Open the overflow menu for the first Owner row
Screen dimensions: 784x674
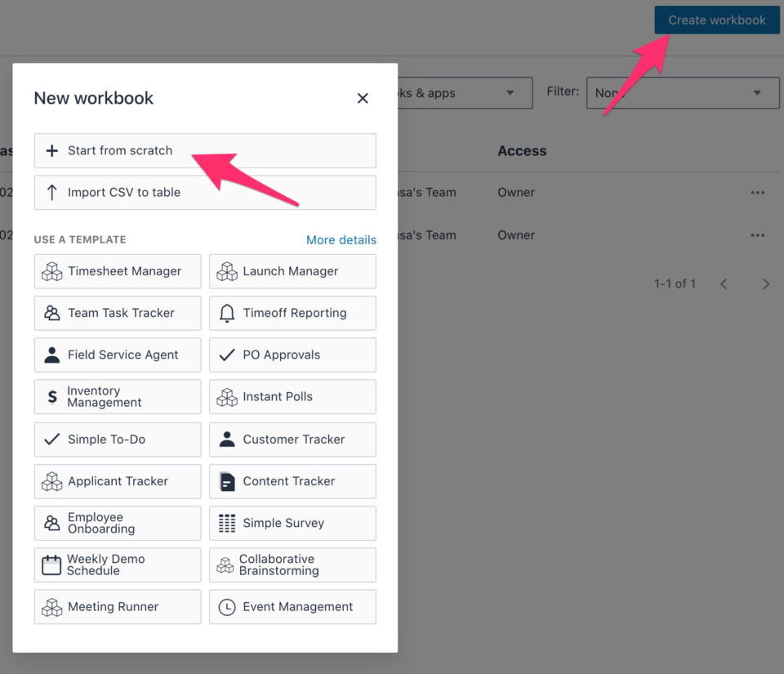tap(757, 192)
